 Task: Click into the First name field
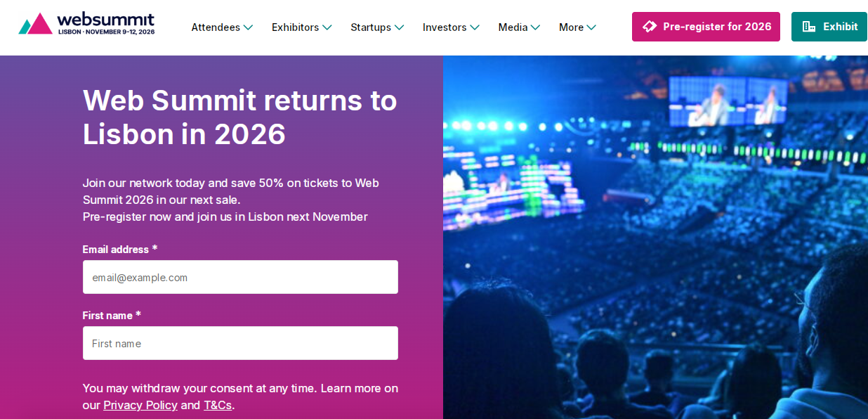coord(240,343)
